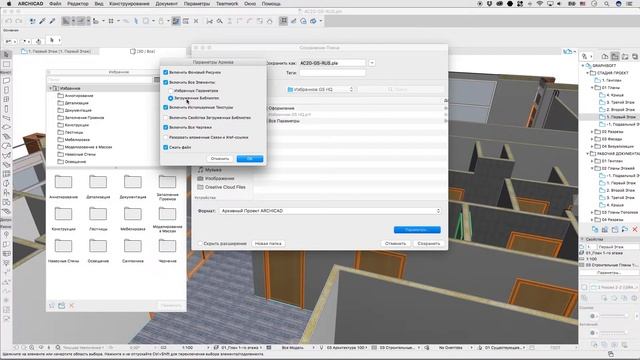Open the Файл menu
The height and width of the screenshot is (360, 640).
[55, 4]
